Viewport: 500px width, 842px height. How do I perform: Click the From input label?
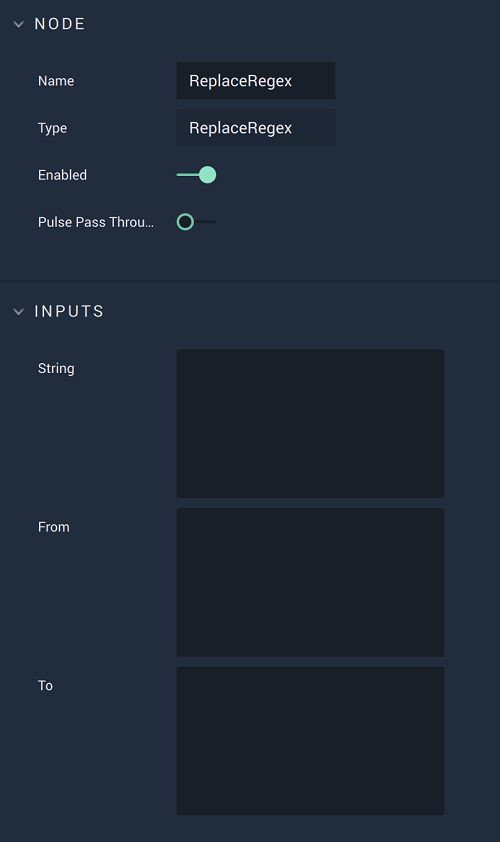(54, 527)
